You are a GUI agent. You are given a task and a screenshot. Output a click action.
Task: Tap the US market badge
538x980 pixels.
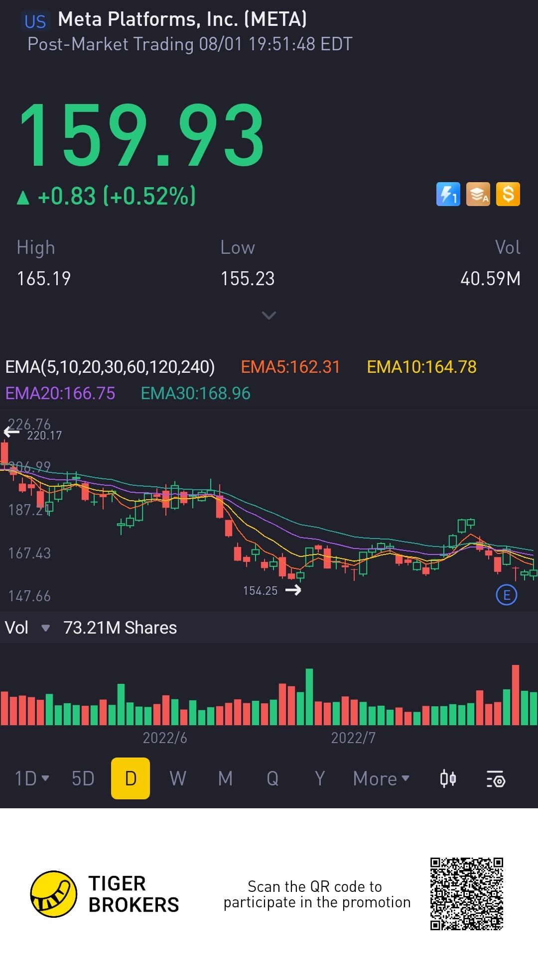coord(35,21)
